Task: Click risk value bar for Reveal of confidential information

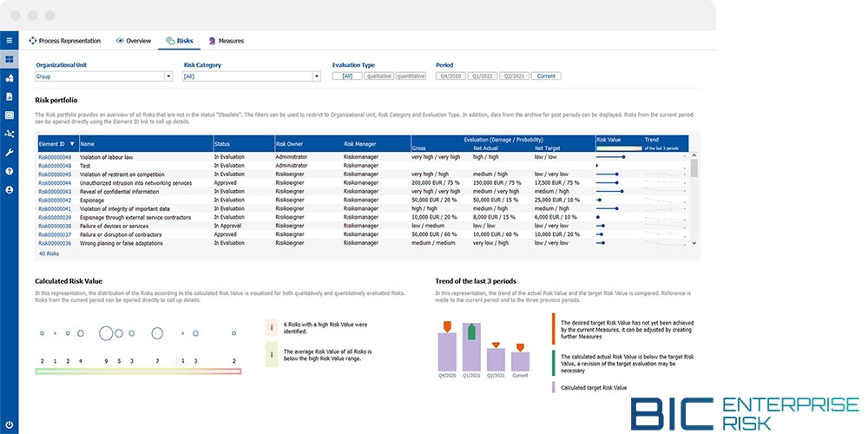Action: (x=609, y=192)
